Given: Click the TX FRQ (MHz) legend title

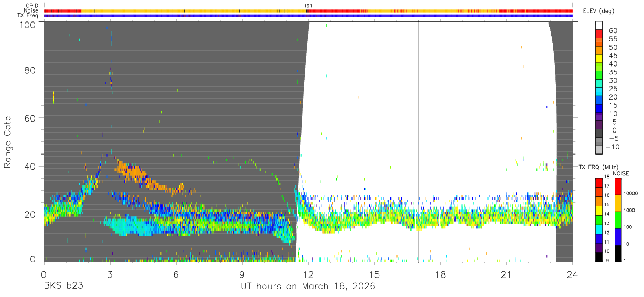Looking at the screenshot, I should pyautogui.click(x=598, y=167).
